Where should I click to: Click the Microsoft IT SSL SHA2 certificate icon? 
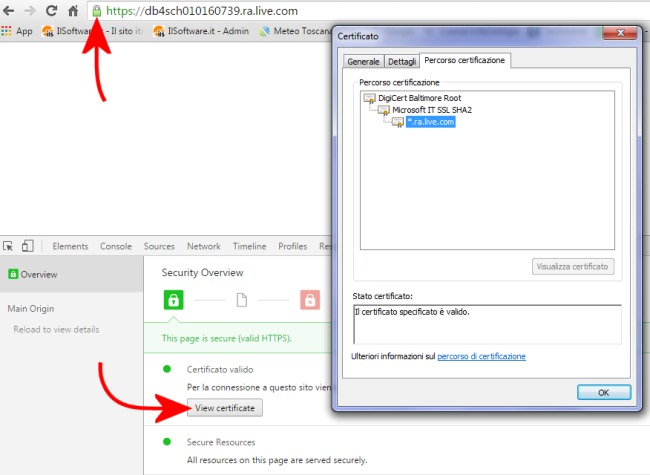[x=383, y=110]
